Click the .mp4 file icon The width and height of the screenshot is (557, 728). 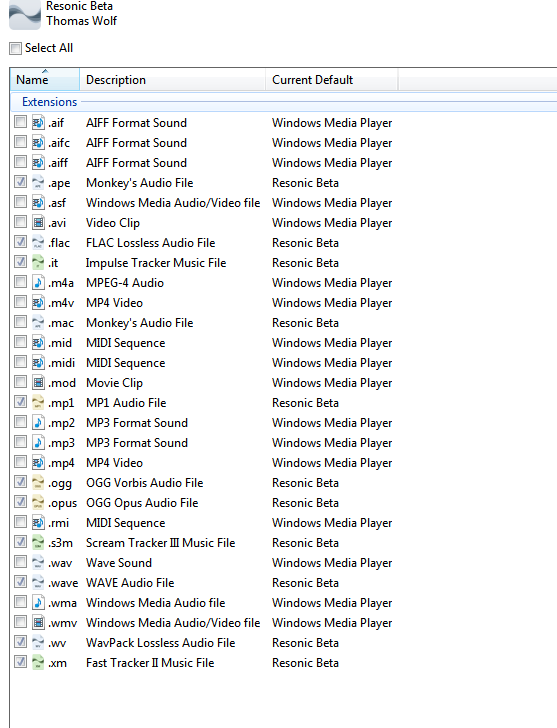pos(38,462)
